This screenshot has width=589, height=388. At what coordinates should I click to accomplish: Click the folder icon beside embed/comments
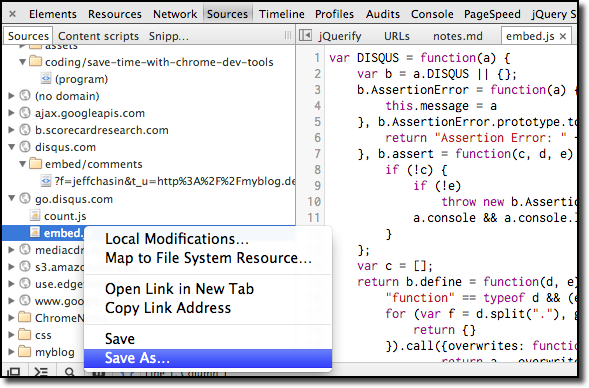36,163
